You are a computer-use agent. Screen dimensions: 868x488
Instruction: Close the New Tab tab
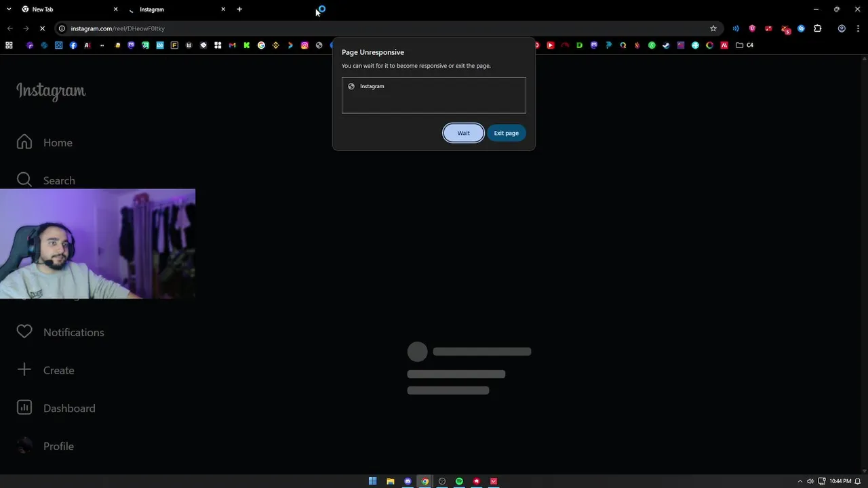pyautogui.click(x=115, y=9)
